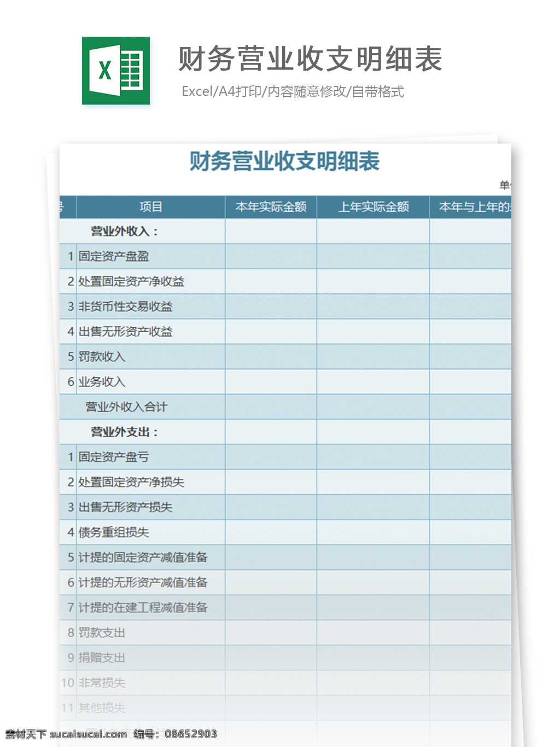Click the 上年实际金额 cell for 罚款收入
This screenshot has width=560, height=747.
coord(373,357)
